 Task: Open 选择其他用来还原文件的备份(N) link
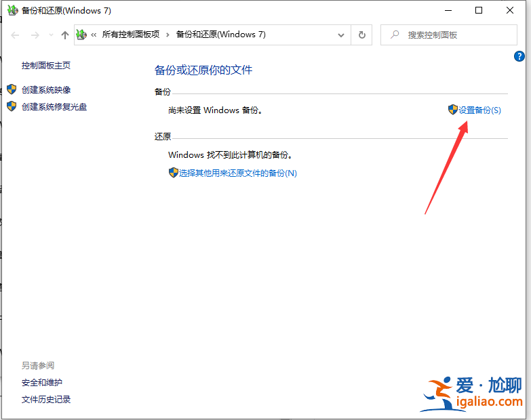[x=238, y=173]
